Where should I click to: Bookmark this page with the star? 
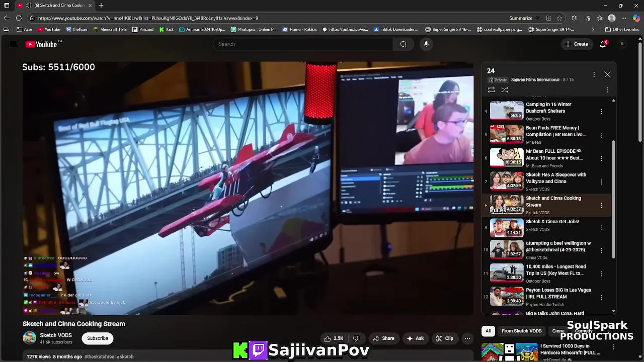point(559,18)
